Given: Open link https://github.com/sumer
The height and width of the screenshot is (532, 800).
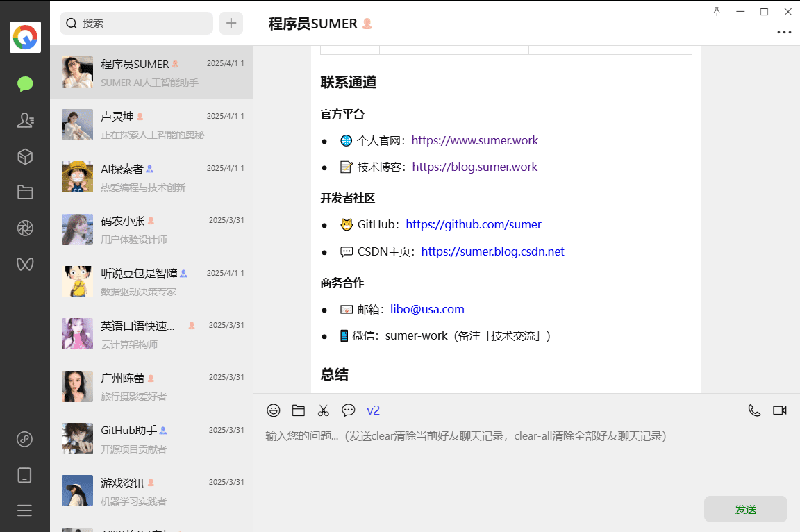Looking at the screenshot, I should click(474, 224).
